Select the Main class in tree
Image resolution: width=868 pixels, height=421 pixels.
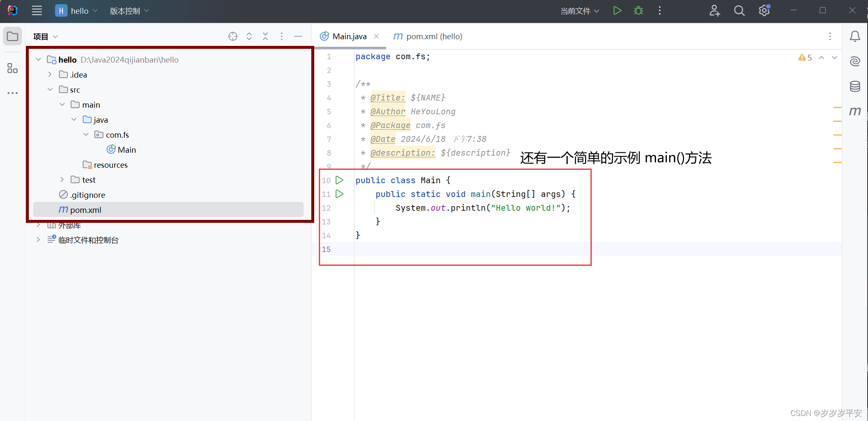click(121, 149)
